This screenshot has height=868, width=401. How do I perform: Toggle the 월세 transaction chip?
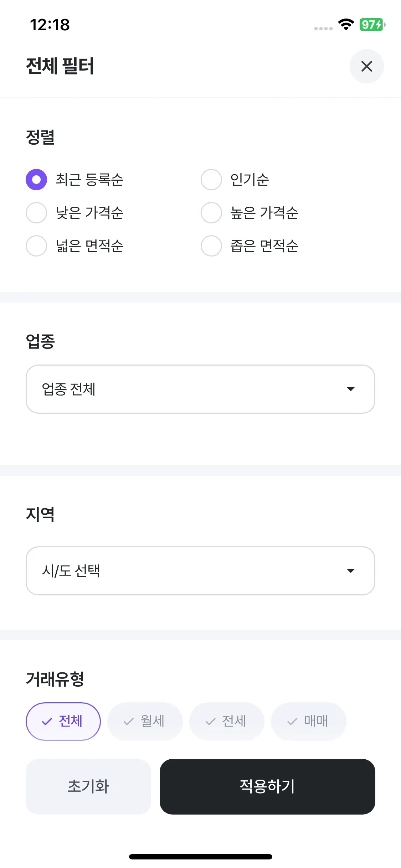[x=145, y=721]
